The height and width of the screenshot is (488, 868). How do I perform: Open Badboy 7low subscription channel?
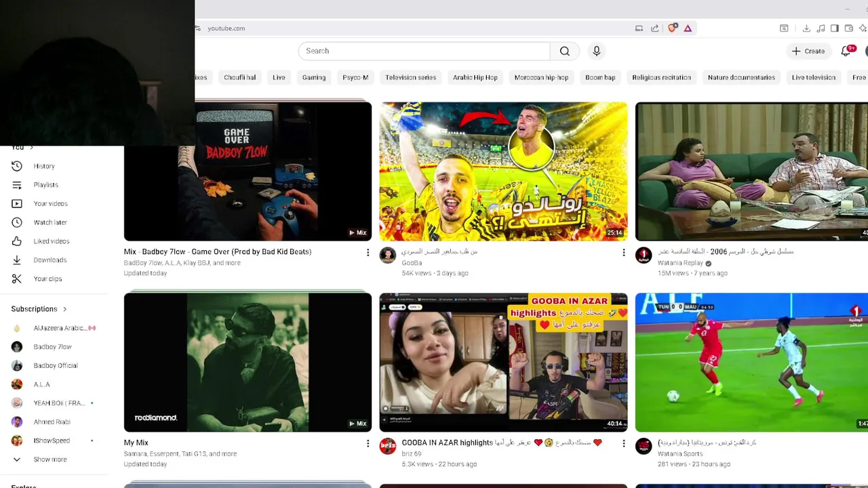coord(54,347)
